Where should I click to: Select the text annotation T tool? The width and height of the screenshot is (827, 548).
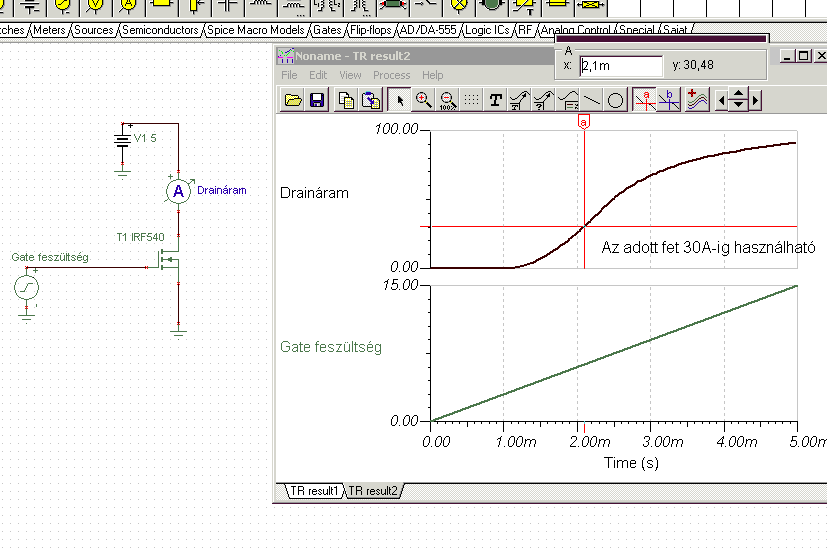[495, 100]
